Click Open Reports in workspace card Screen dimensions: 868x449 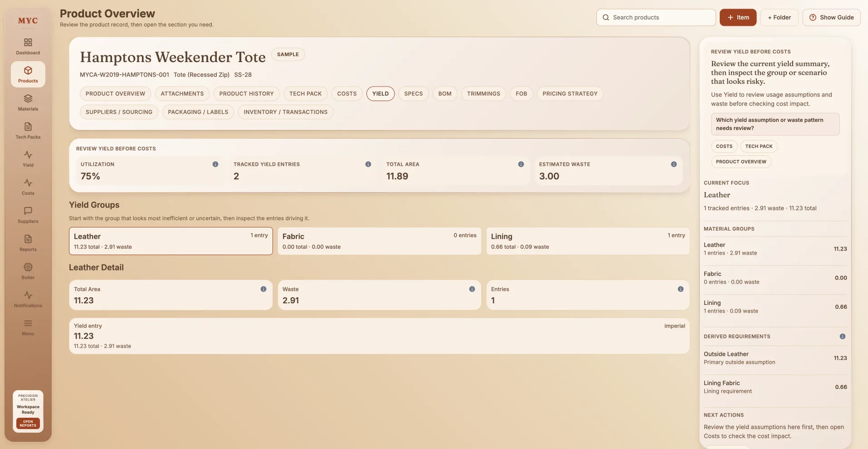point(28,424)
